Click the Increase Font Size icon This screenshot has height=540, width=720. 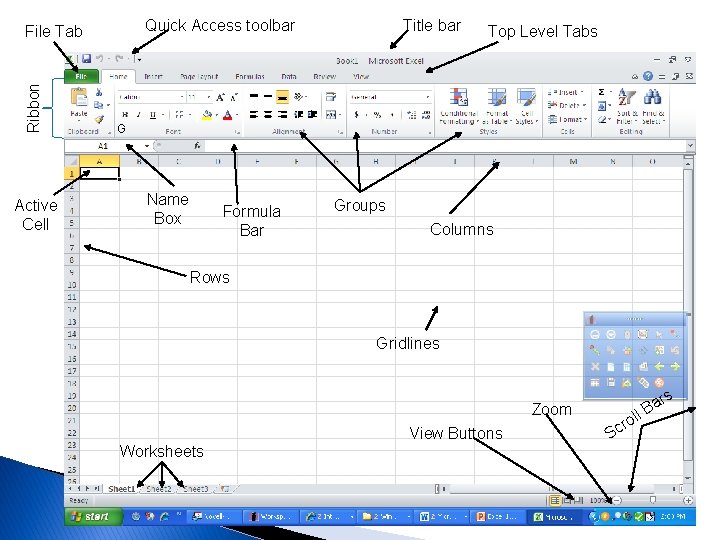click(x=220, y=97)
